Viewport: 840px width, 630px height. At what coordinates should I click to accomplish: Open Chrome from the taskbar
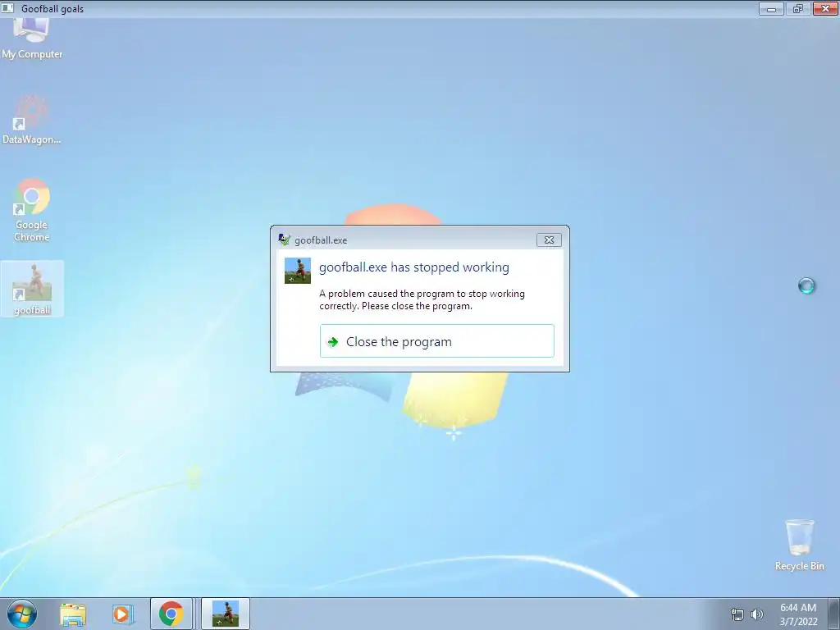click(171, 614)
